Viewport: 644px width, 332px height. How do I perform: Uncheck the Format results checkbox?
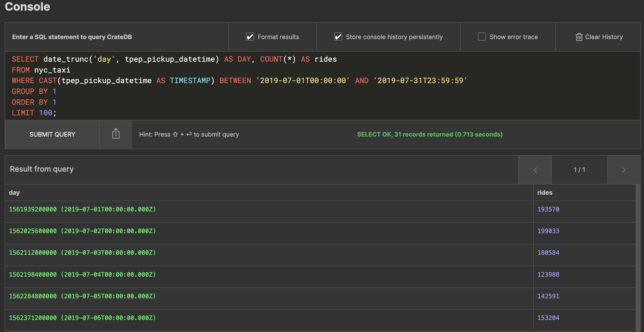pos(250,37)
